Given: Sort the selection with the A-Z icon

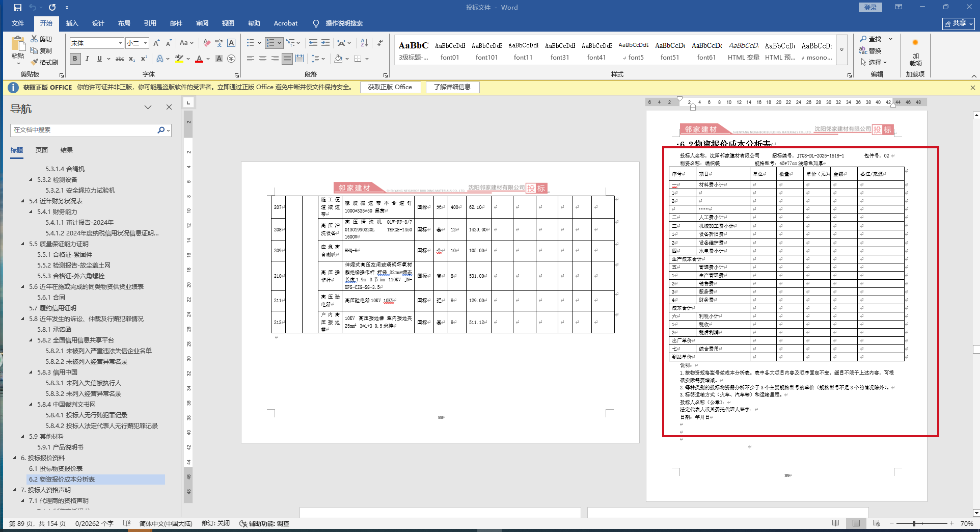Looking at the screenshot, I should pos(364,43).
